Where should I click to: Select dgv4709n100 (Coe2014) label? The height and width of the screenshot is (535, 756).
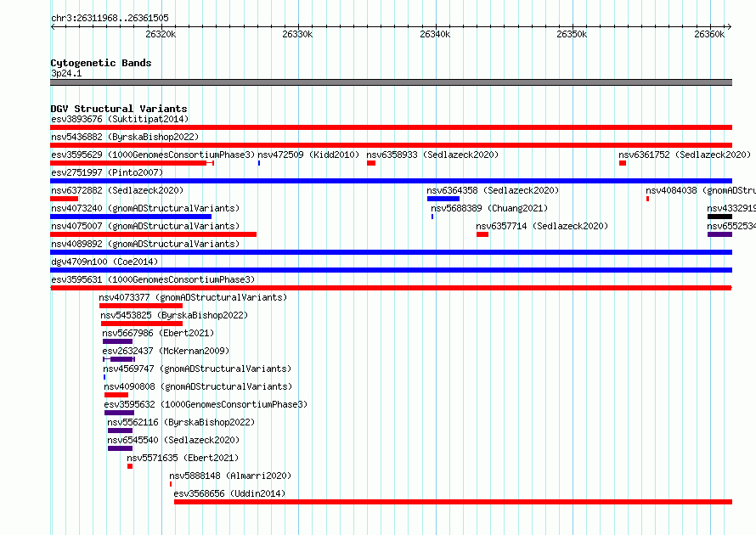[104, 262]
